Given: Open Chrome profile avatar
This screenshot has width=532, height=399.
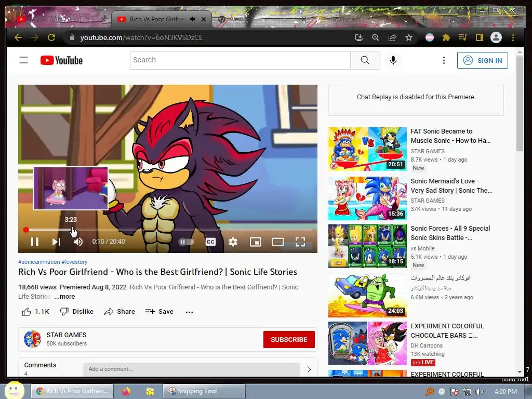Looking at the screenshot, I should click(x=496, y=37).
